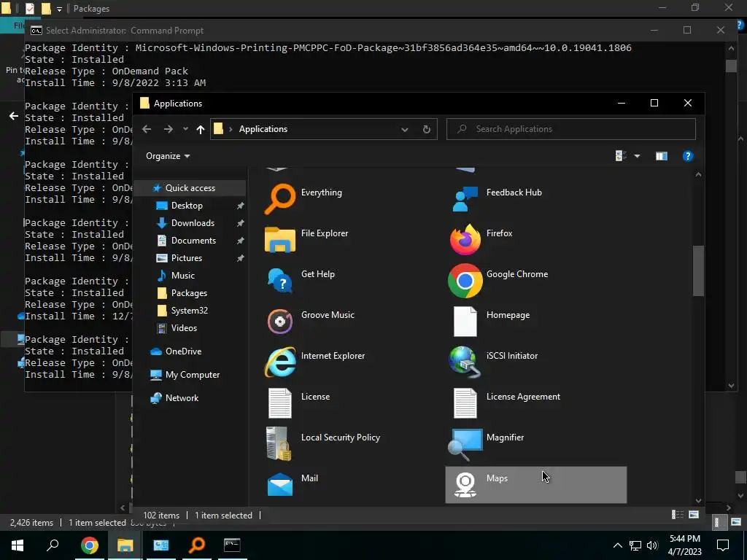Open Quick access in navigation pane

click(x=190, y=188)
